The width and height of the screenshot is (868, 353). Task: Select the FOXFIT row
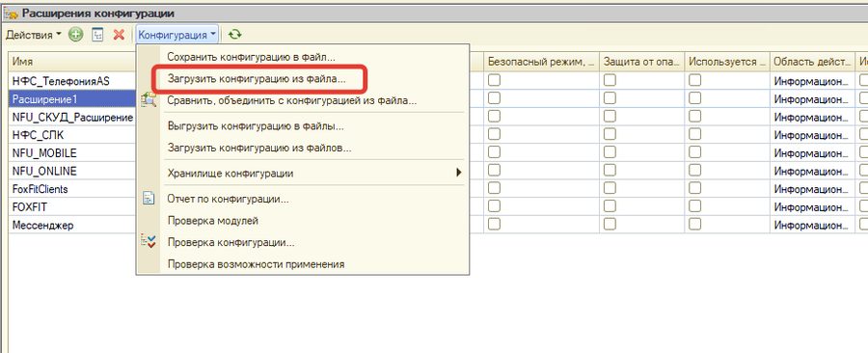click(72, 206)
